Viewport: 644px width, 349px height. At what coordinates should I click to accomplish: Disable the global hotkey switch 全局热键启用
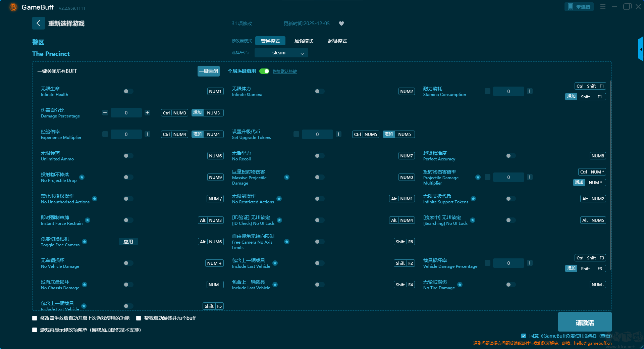point(264,71)
